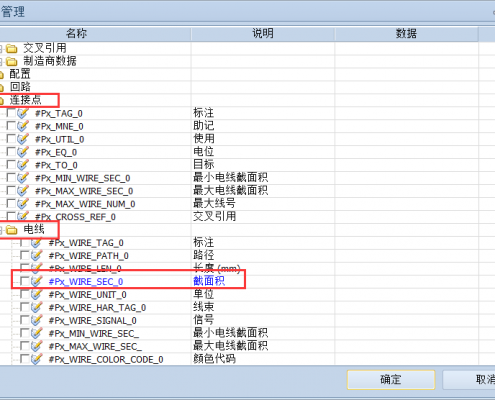Click the 制造商数据 folder icon
This screenshot has height=400, width=495.
click(x=12, y=62)
